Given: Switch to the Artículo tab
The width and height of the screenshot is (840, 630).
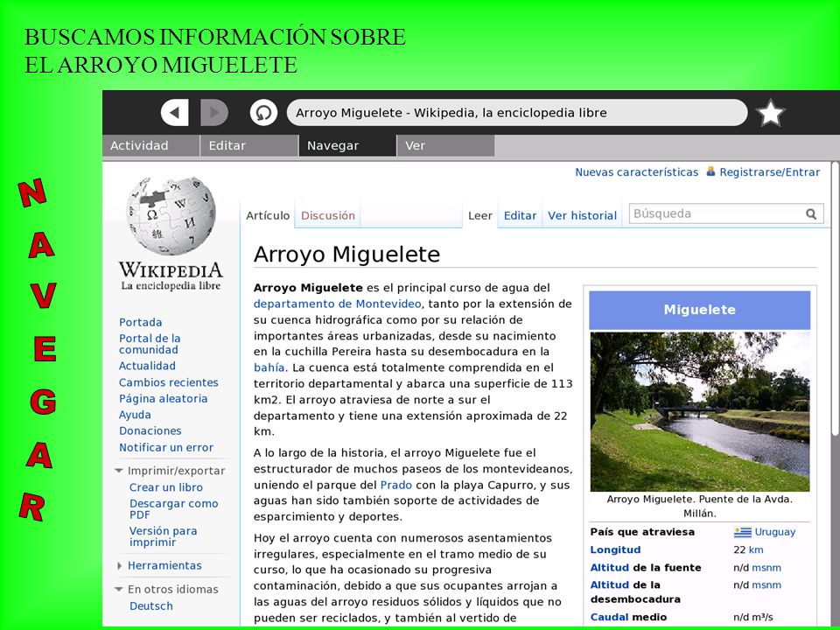Looking at the screenshot, I should pyautogui.click(x=268, y=215).
